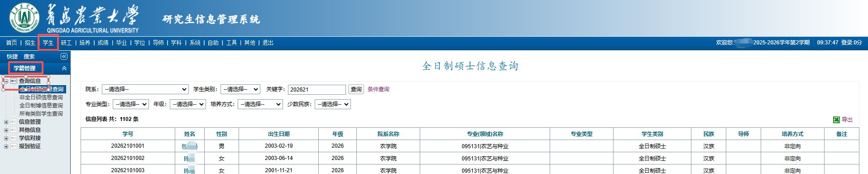Switch to the 快捷 sidebar tab
Viewport: 868px width, 174px height.
[12, 57]
